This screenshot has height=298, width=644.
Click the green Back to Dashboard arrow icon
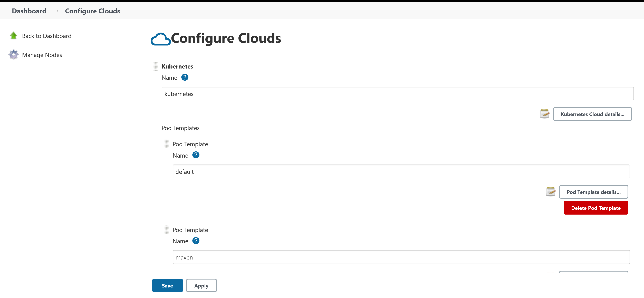pyautogui.click(x=13, y=35)
